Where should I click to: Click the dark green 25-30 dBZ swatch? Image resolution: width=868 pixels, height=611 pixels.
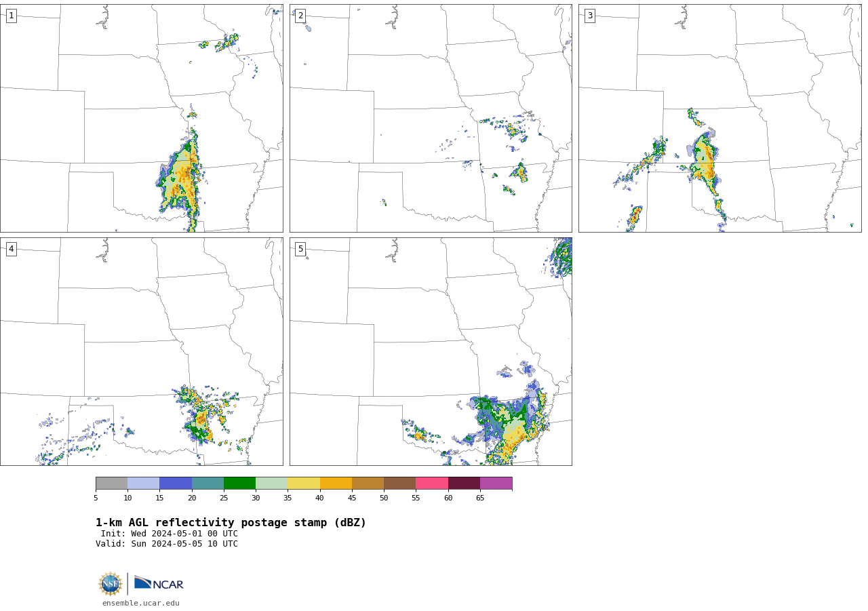(239, 484)
